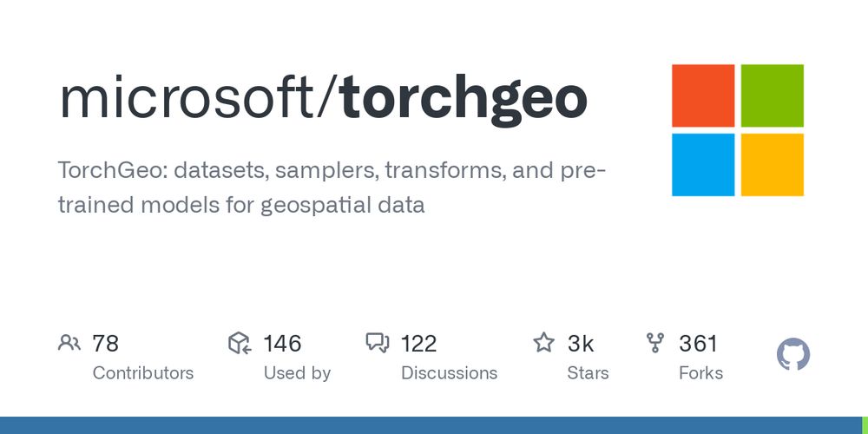Select the 78 contributors count
The image size is (868, 434).
pos(105,343)
